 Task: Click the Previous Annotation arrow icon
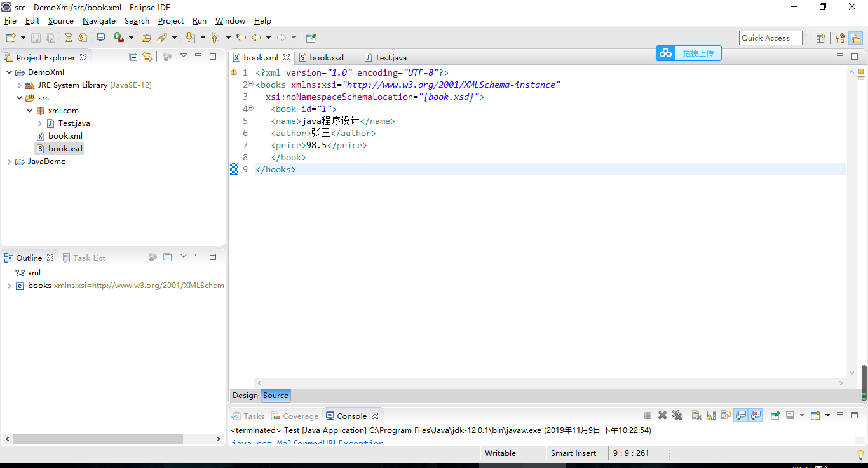(215, 38)
